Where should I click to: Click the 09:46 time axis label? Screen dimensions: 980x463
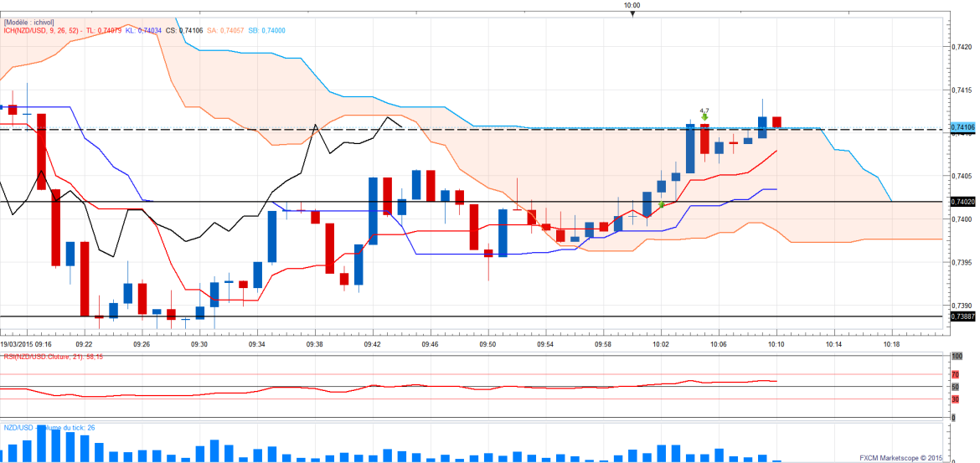pos(430,344)
